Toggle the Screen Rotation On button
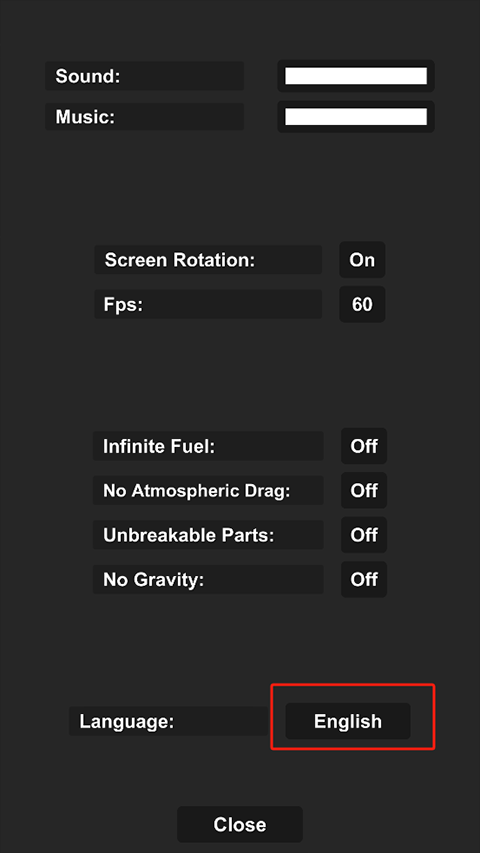Screen dimensions: 480x853 [362, 259]
